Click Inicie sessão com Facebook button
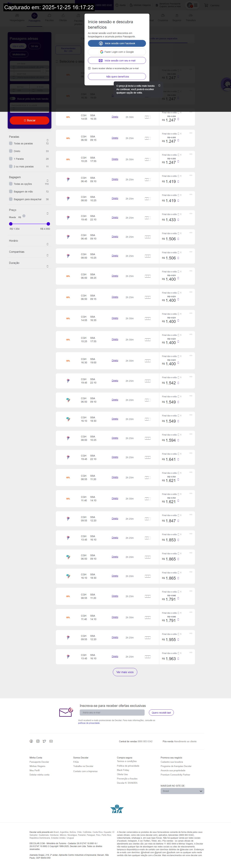Viewport: 231px width, 868px height. point(117,44)
